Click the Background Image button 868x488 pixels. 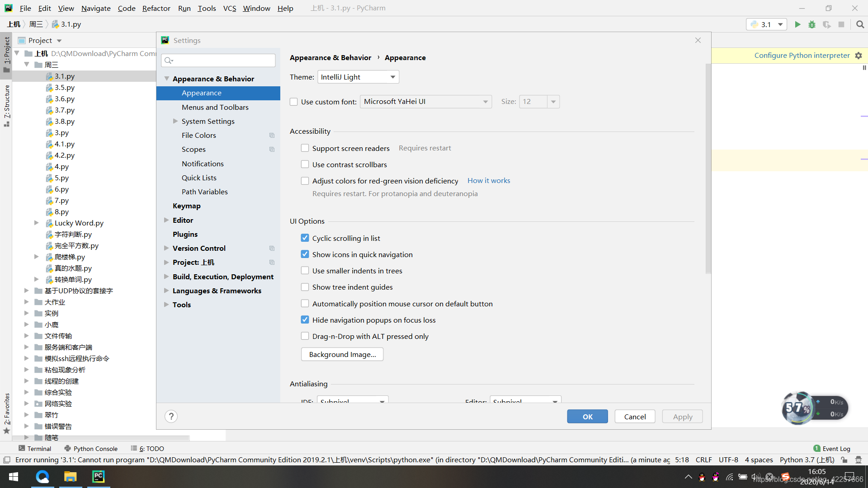pyautogui.click(x=342, y=354)
